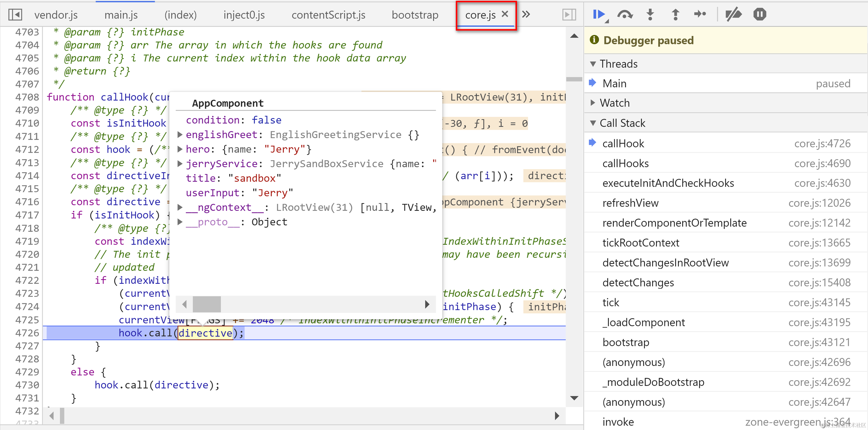Step into next function call
The width and height of the screenshot is (868, 430).
[x=650, y=14]
